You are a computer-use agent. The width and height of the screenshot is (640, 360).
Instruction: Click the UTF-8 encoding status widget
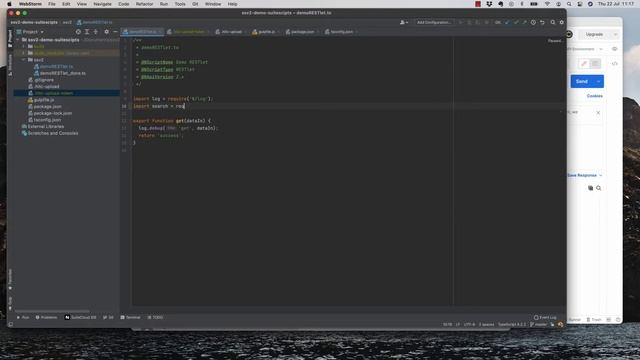(469, 324)
